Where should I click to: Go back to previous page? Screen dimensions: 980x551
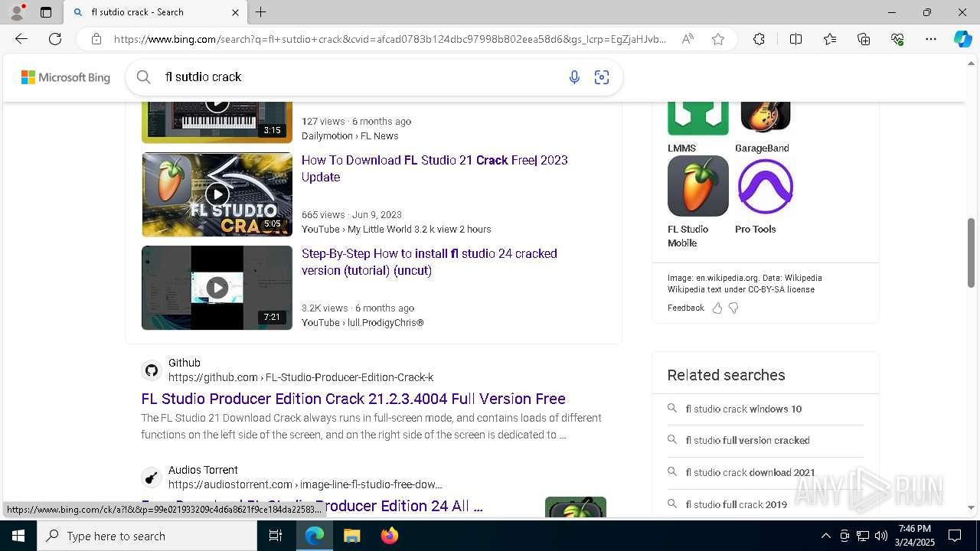[x=21, y=39]
